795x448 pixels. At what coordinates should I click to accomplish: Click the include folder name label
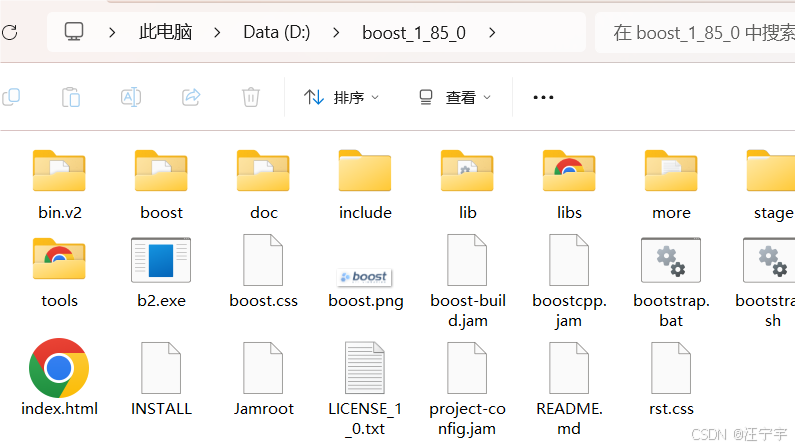pyautogui.click(x=366, y=212)
